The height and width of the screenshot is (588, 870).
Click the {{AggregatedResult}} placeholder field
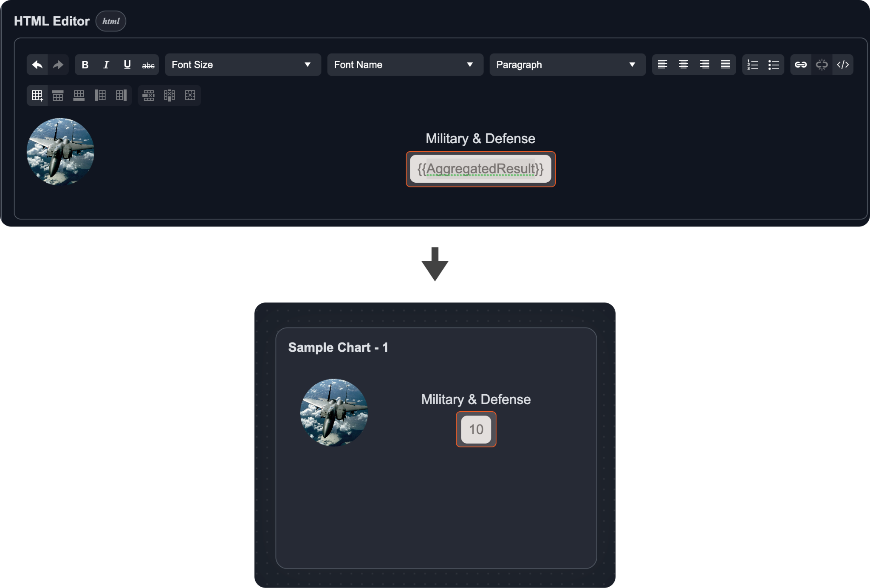point(480,169)
